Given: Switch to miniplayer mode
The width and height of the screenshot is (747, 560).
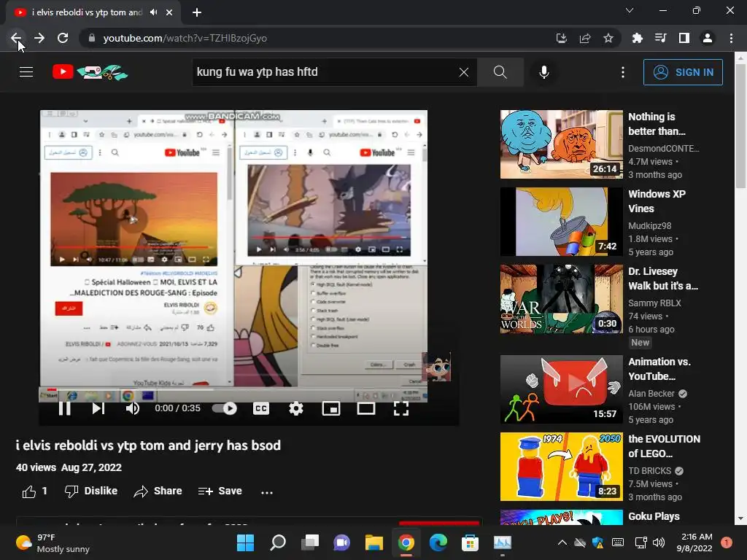Looking at the screenshot, I should pos(331,408).
